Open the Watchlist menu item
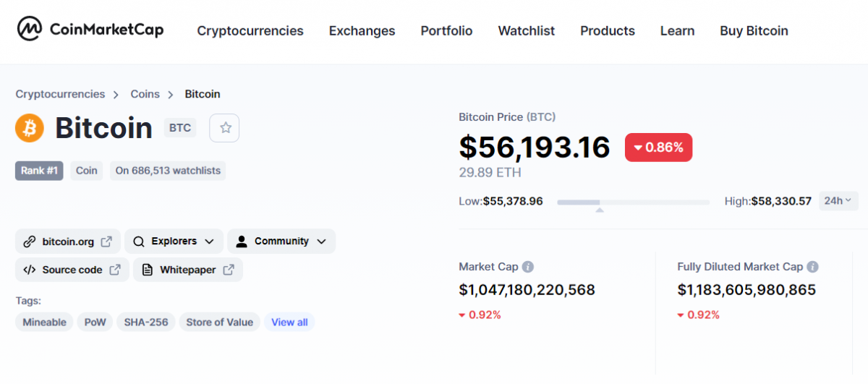 (x=527, y=31)
